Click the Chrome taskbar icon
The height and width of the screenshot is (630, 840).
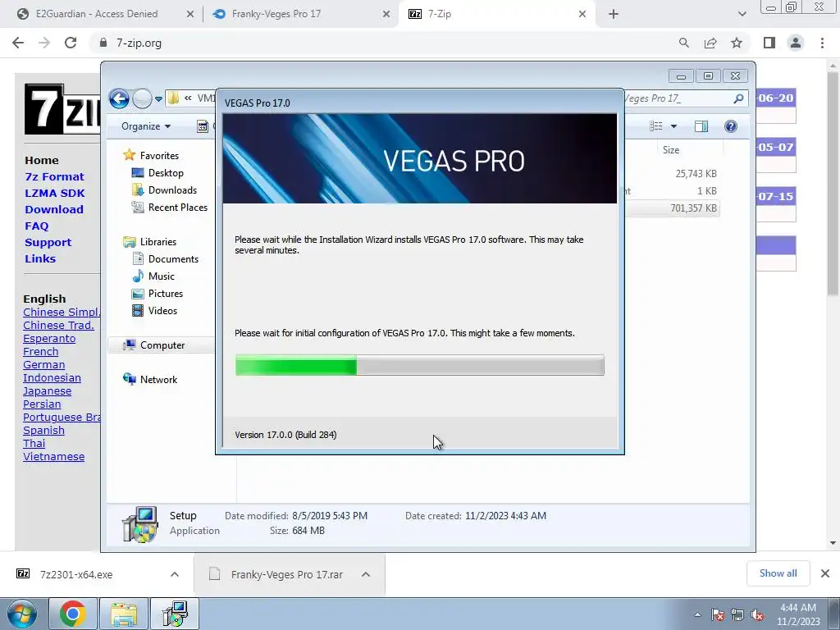click(x=73, y=614)
